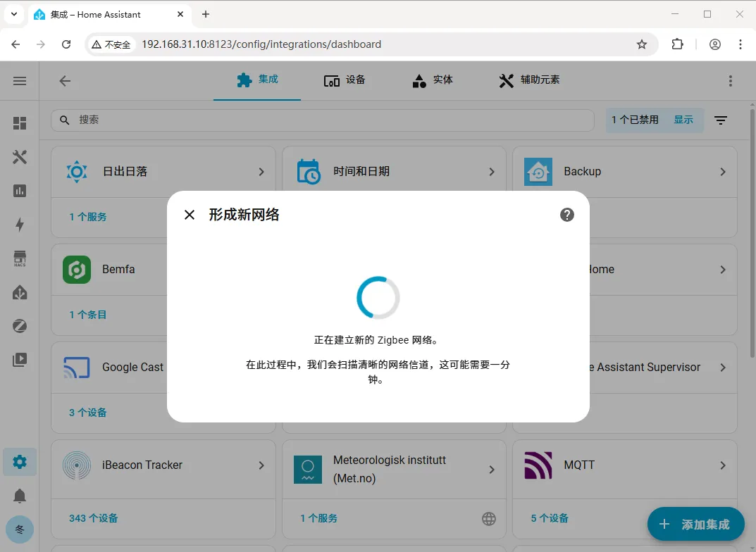756x552 pixels.
Task: Open the ESPHome sidebar icon
Action: 20,292
